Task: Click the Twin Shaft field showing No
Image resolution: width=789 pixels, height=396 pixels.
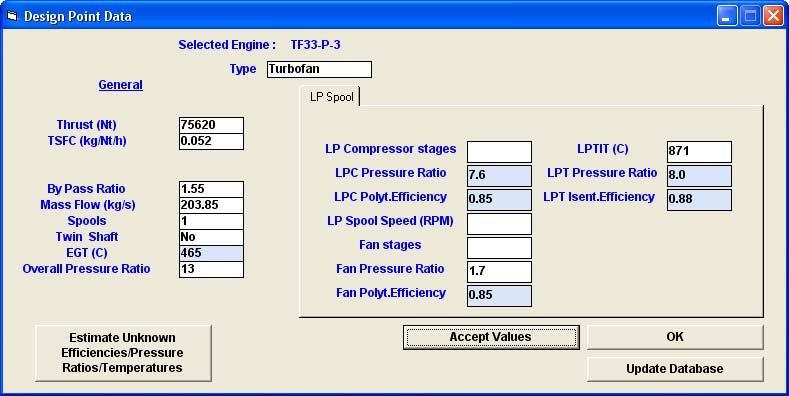Action: click(211, 237)
